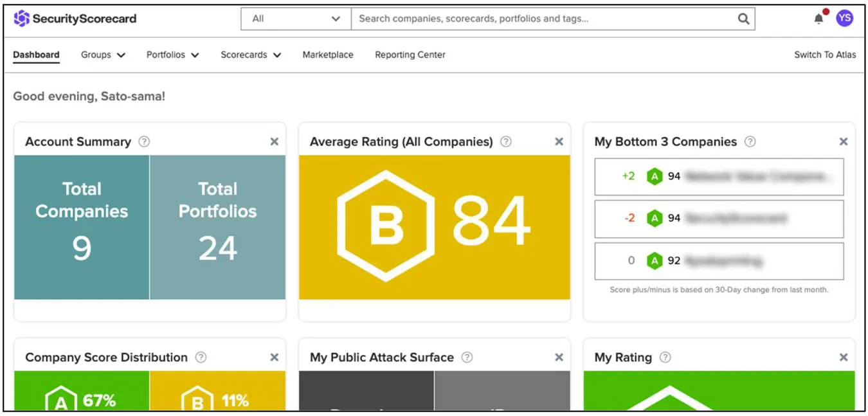868x416 pixels.
Task: Close the My Rating widget
Action: click(x=844, y=357)
